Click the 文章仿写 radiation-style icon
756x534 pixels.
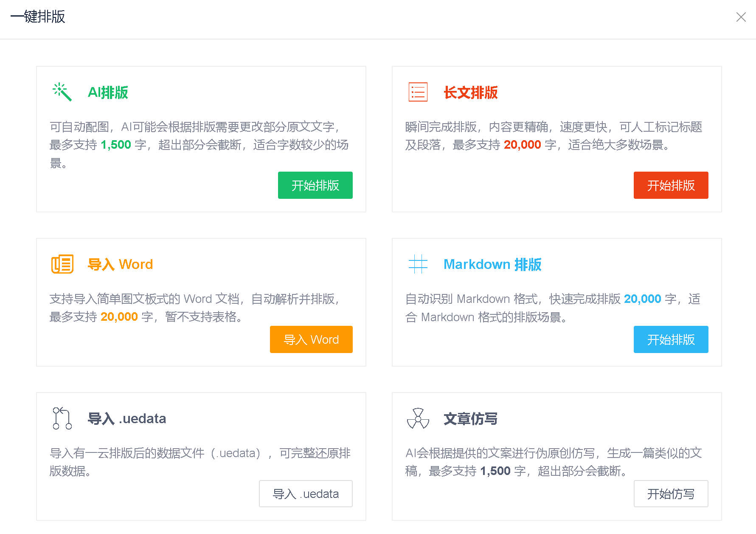[x=418, y=418]
